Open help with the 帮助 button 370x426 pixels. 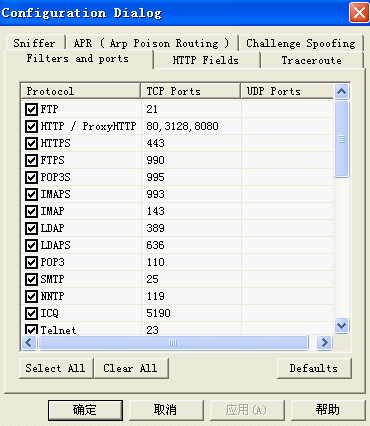tap(328, 410)
